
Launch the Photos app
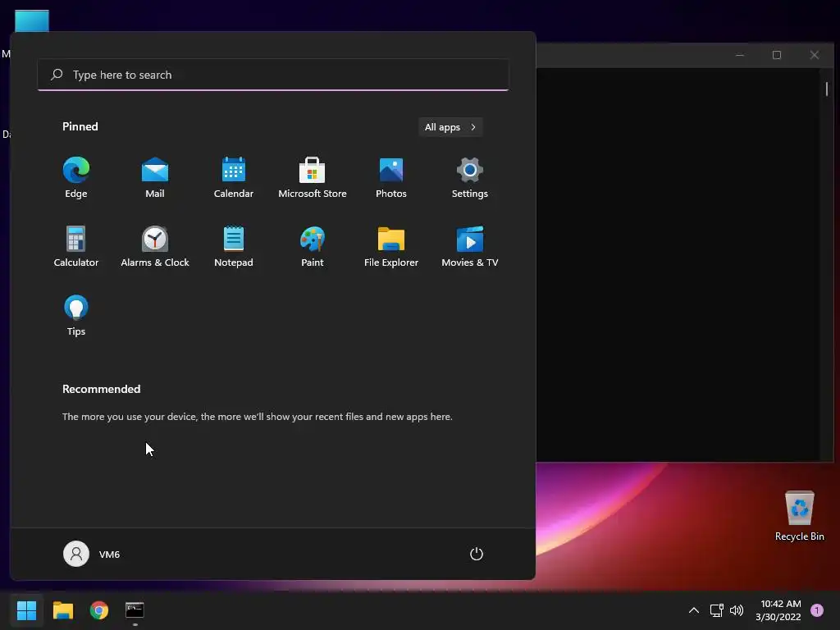tap(391, 178)
